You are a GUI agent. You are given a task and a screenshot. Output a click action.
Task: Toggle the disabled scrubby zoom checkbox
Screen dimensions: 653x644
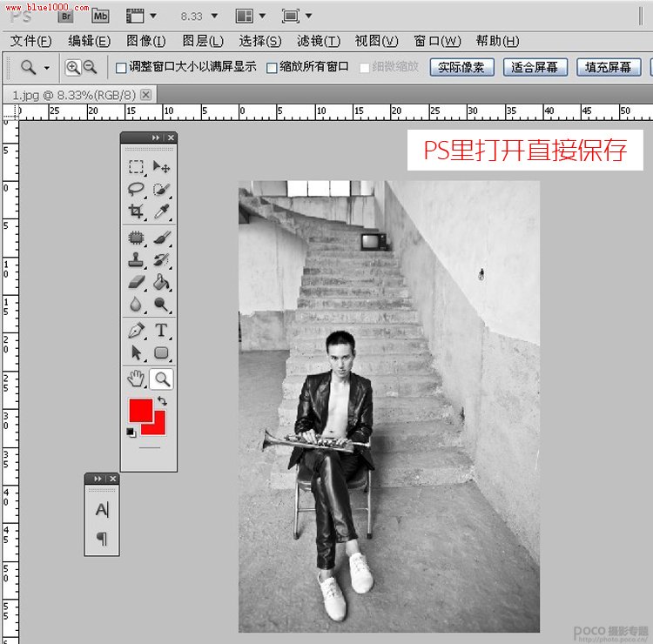click(x=365, y=68)
